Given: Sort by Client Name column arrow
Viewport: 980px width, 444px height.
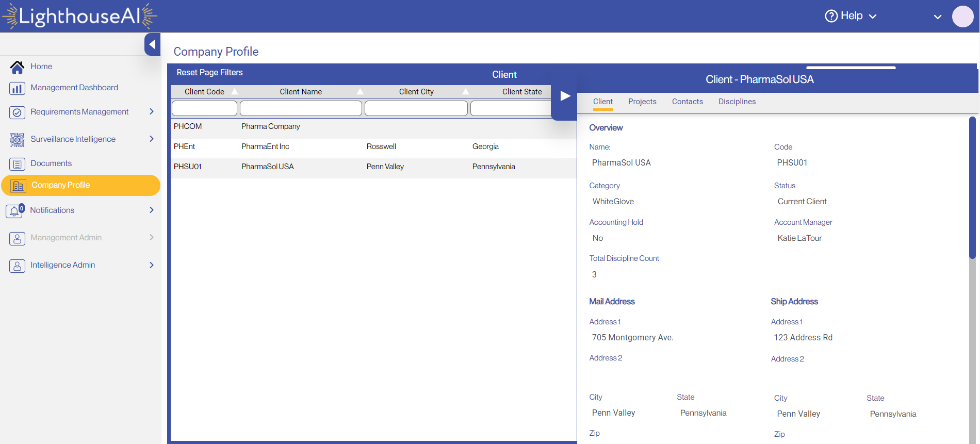Looking at the screenshot, I should [360, 91].
